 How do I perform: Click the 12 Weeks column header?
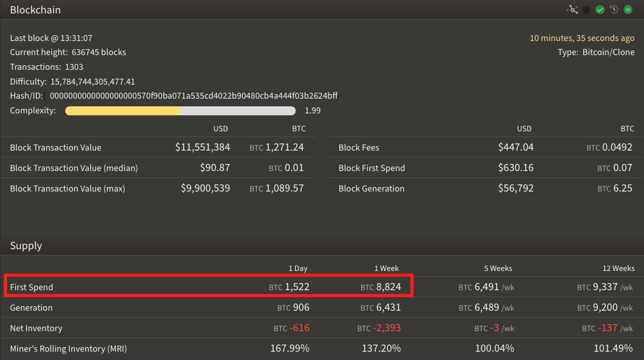click(x=618, y=268)
